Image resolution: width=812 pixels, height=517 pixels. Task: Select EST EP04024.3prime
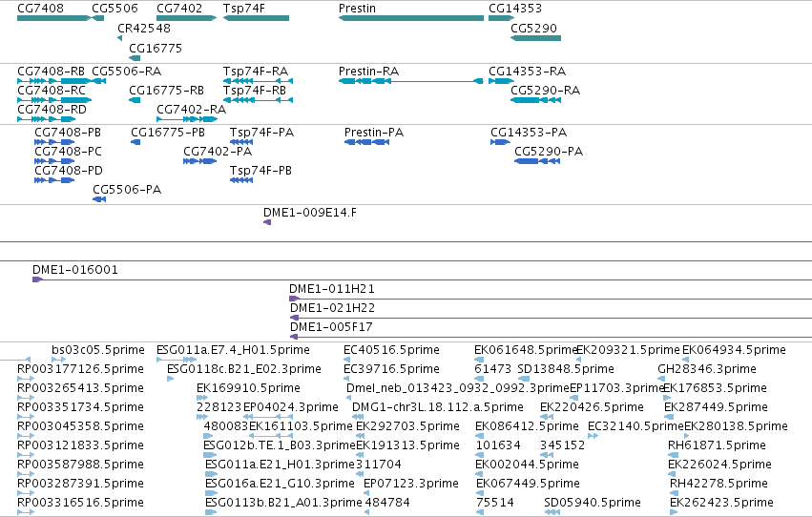290,408
